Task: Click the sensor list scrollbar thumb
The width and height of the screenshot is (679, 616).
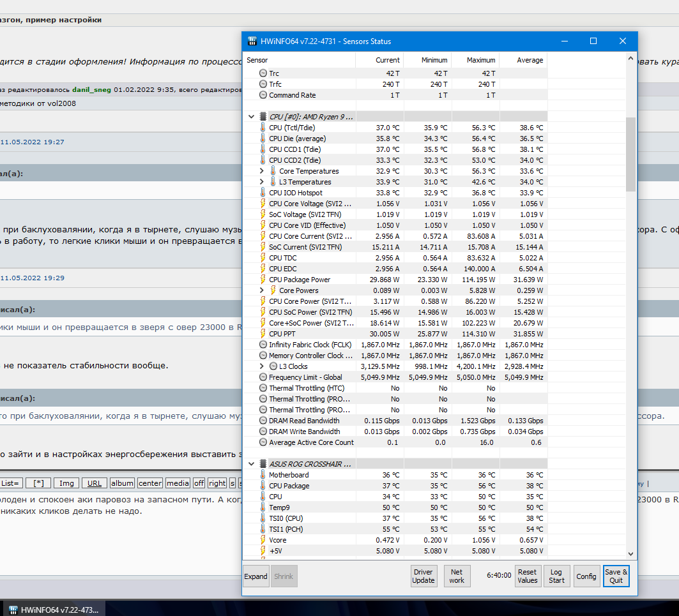Action: point(630,154)
